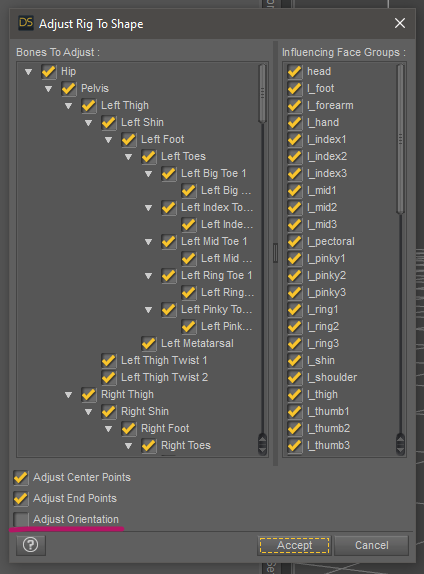Collapse the Hip bone tree

[29, 72]
